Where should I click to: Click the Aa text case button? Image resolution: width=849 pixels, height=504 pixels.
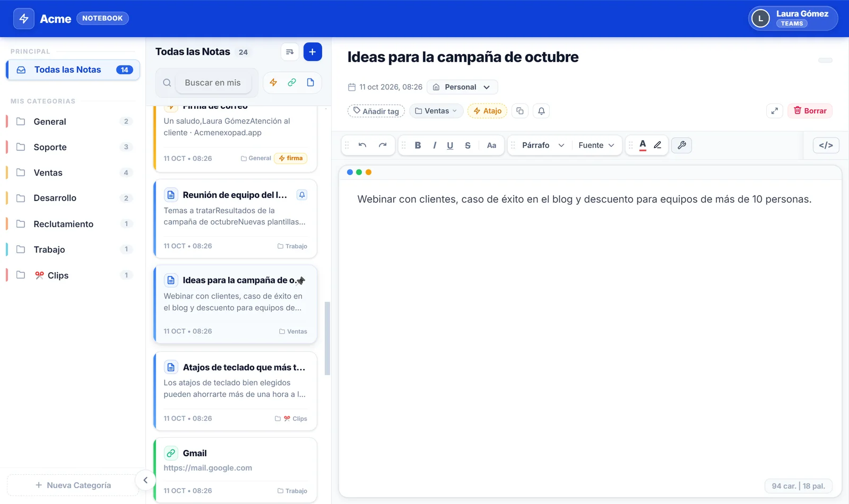click(x=491, y=145)
